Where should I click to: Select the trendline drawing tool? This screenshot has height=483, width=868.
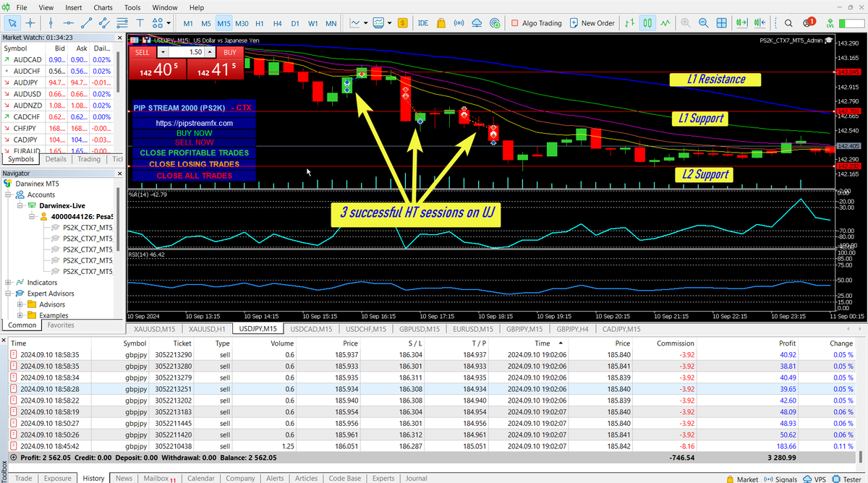tap(87, 23)
